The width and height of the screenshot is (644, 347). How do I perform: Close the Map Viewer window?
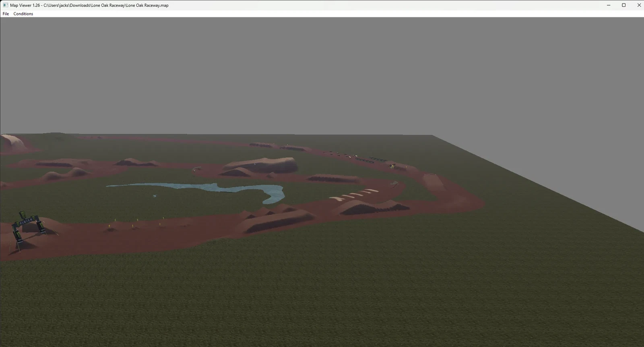coord(639,5)
